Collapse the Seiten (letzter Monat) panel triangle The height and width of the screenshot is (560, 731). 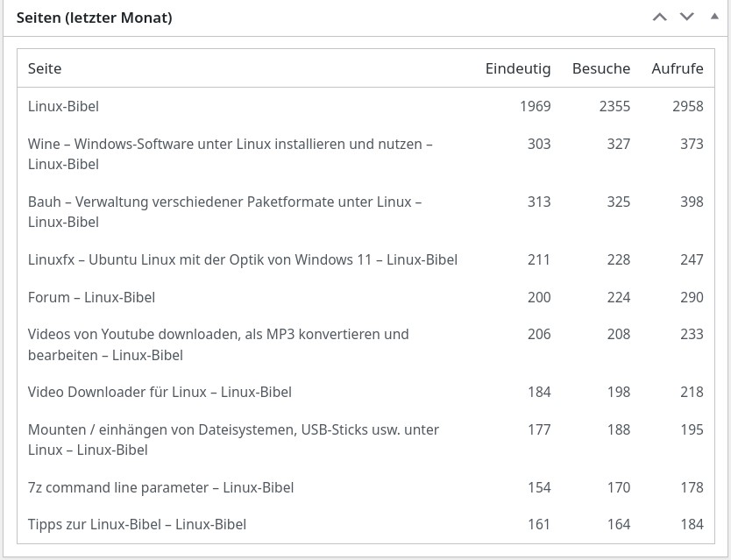pyautogui.click(x=714, y=17)
